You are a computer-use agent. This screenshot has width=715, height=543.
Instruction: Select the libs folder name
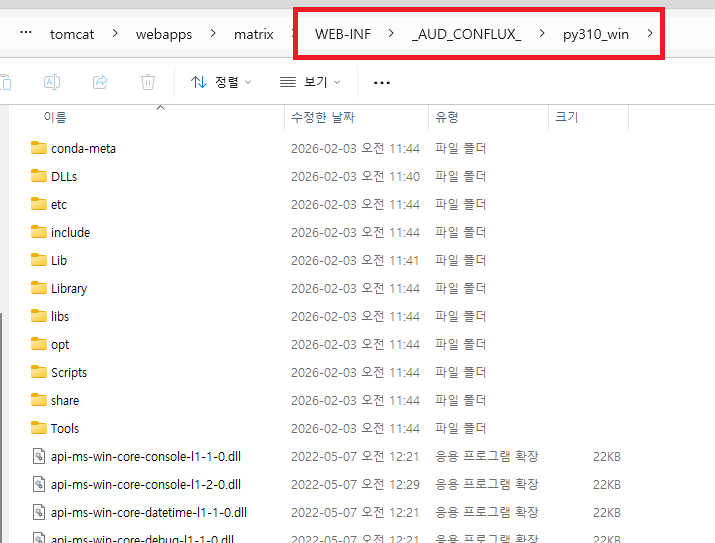click(60, 316)
